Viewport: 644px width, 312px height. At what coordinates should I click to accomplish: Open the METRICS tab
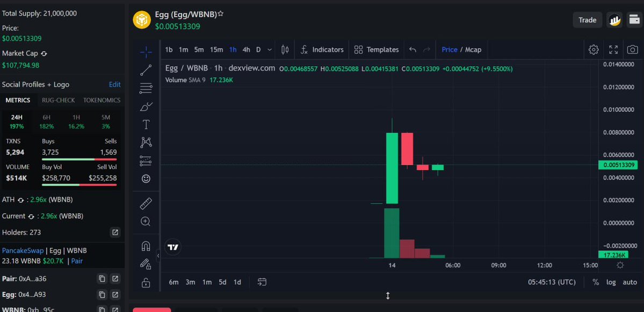(18, 100)
